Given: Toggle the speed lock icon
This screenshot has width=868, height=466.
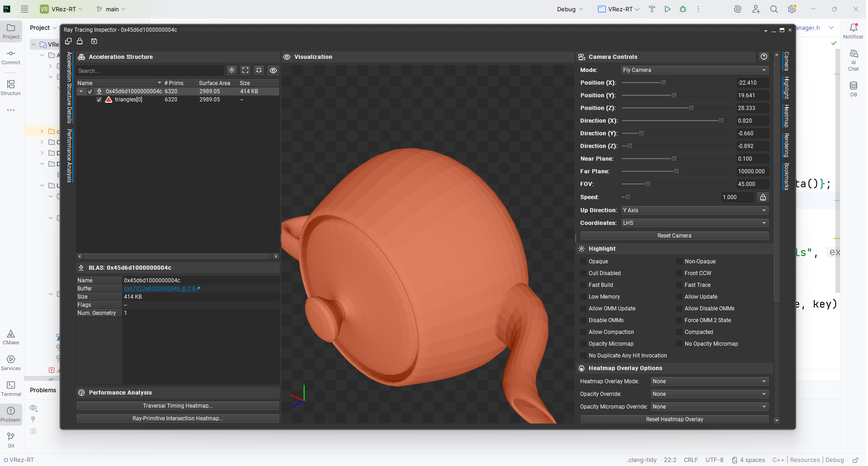Looking at the screenshot, I should (x=763, y=197).
